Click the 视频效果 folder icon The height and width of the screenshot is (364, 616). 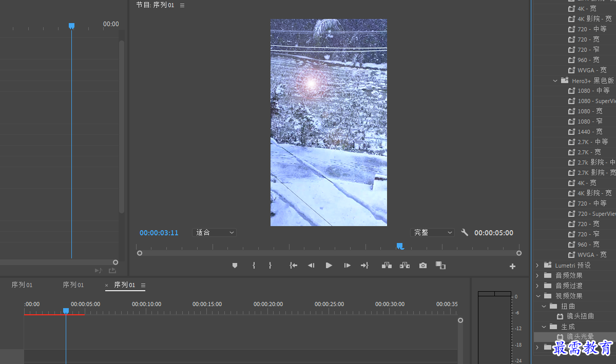(547, 296)
